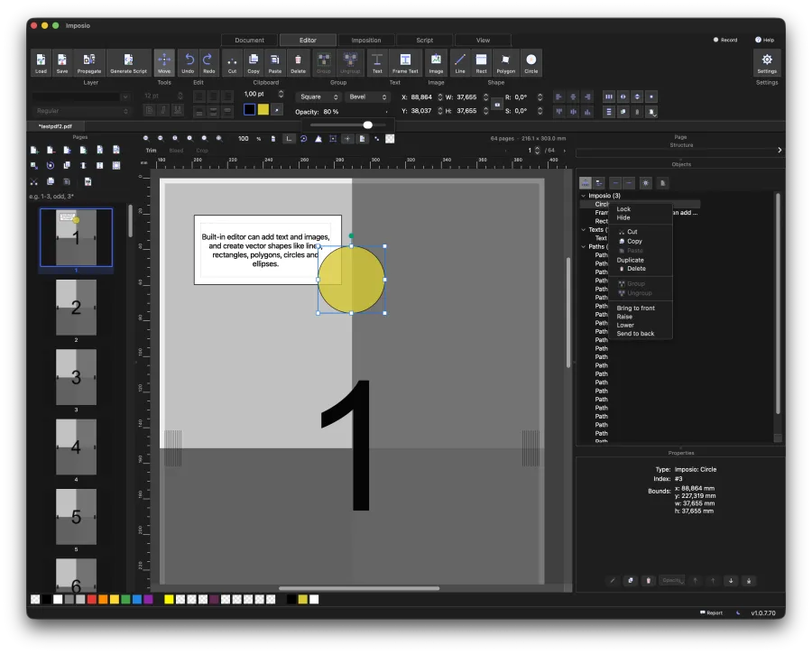Choose Lock in the context menu
Screen dimensions: 812x654
pos(623,209)
